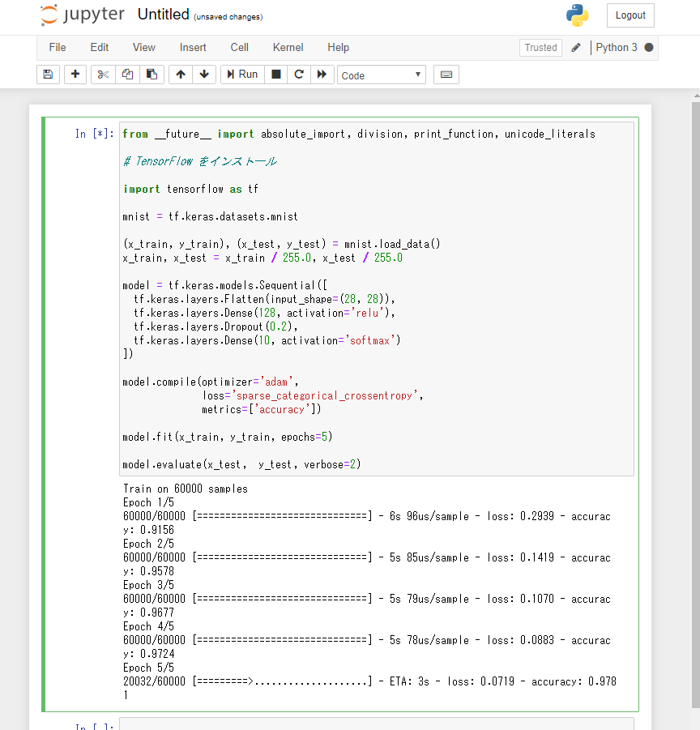
Task: Open the command palette keyboard icon
Action: [x=447, y=74]
